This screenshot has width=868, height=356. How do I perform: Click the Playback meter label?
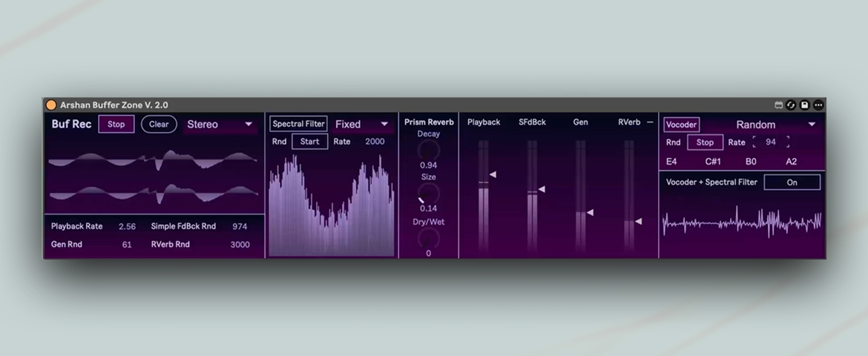484,122
